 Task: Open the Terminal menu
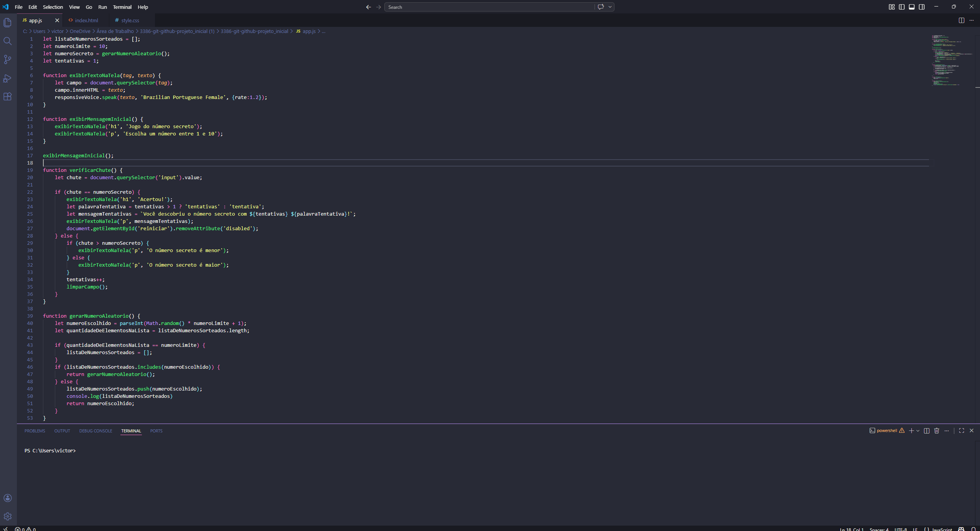point(122,7)
